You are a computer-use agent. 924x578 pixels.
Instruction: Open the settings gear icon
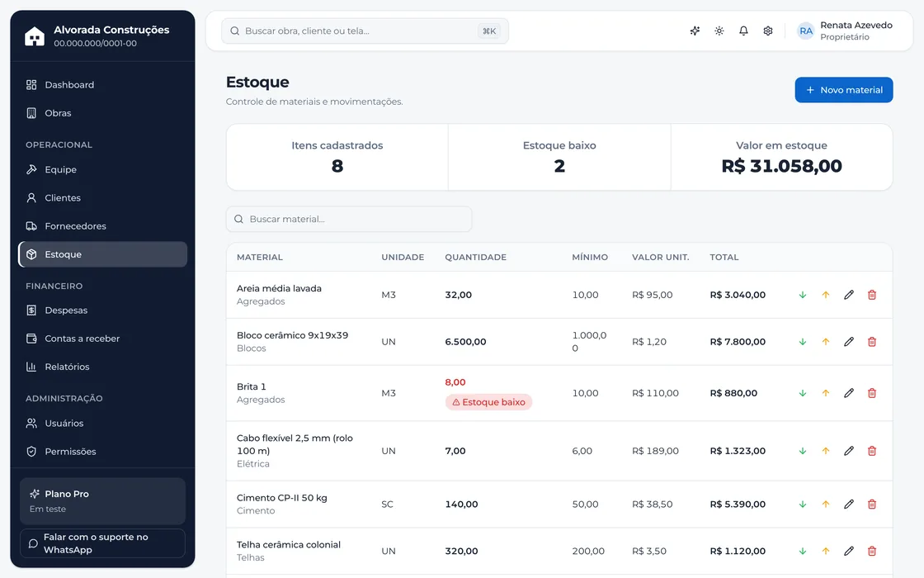(768, 31)
